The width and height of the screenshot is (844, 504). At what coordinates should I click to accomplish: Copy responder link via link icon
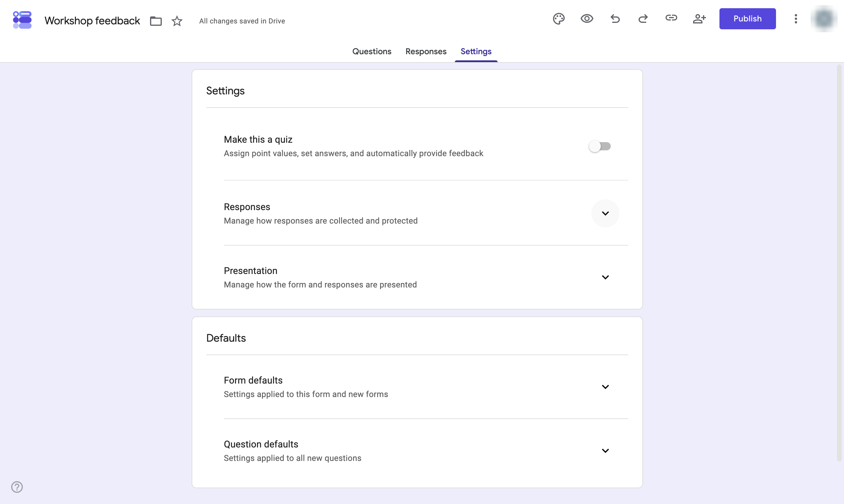point(671,18)
